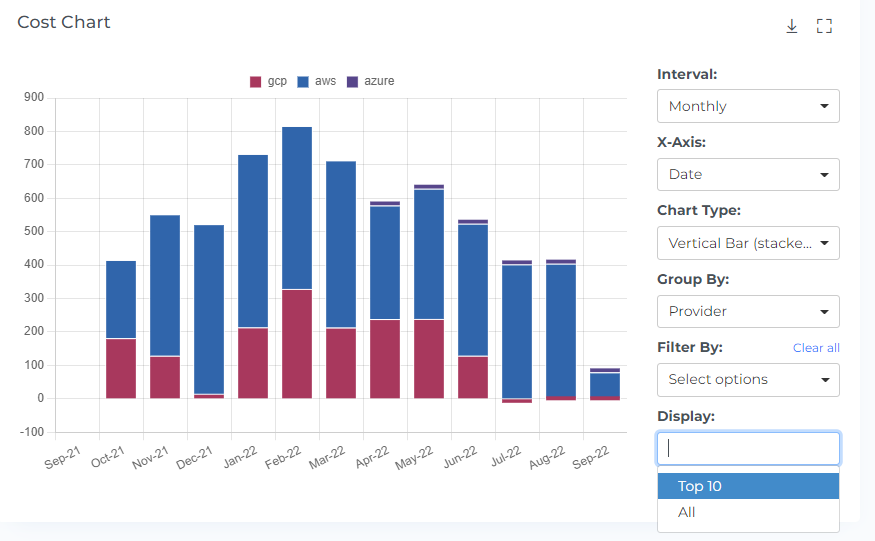Open the Group By Provider dropdown
This screenshot has width=875, height=541.
[x=748, y=311]
